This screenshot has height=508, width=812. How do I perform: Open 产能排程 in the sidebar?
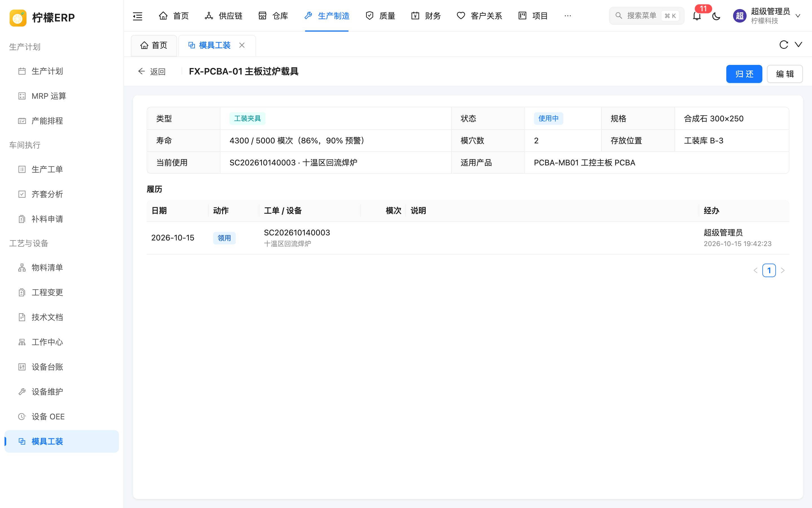[62, 121]
